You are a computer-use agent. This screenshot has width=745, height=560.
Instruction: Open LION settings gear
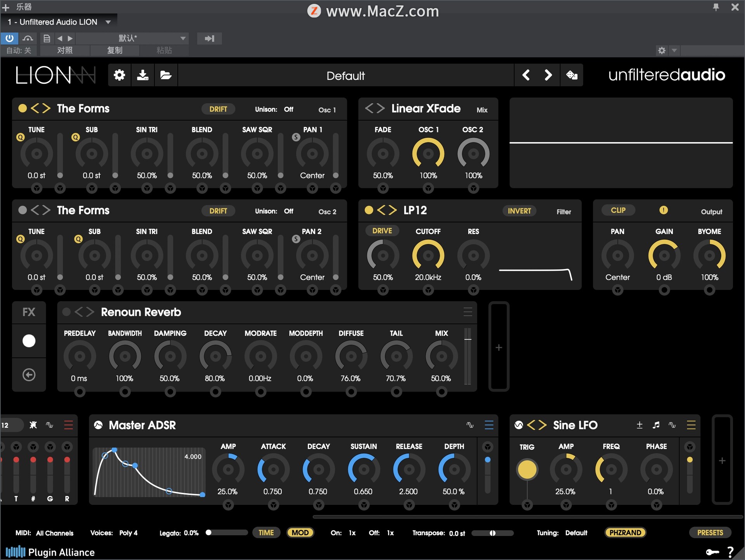[119, 75]
